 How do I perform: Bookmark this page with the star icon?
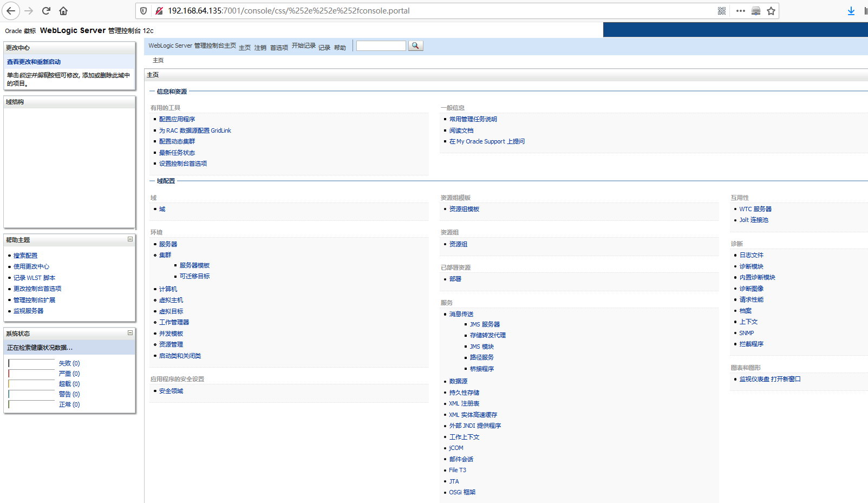[x=771, y=11]
